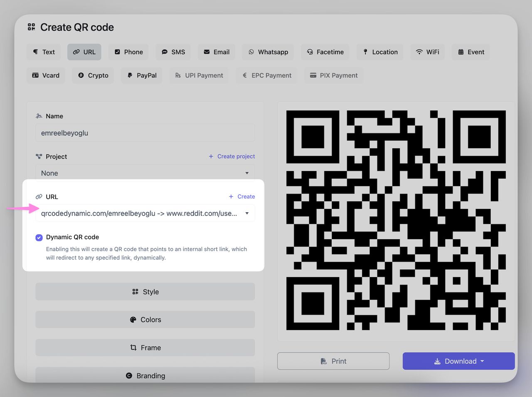The width and height of the screenshot is (532, 397).
Task: Toggle the Dynamic QR code option off
Action: coord(39,237)
